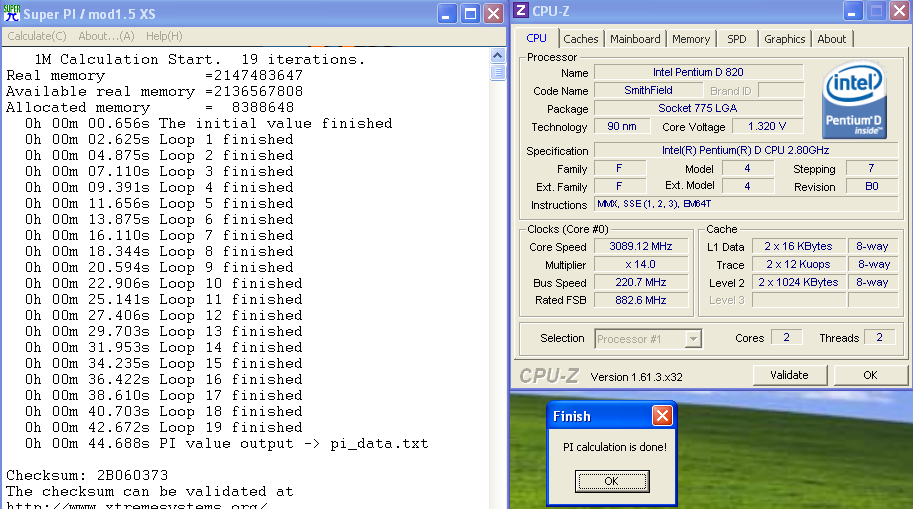Click the Super PI scrollbar up arrow
This screenshot has width=913, height=509.
497,56
